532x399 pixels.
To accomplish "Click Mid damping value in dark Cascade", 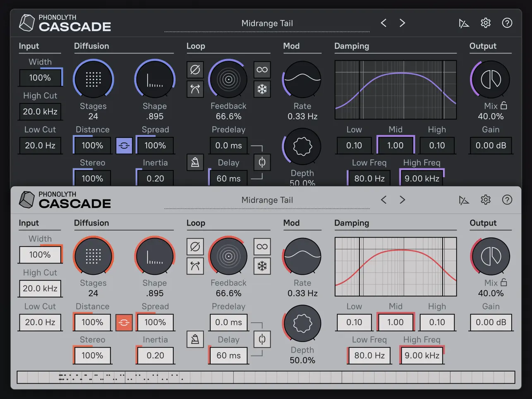I will pos(395,145).
